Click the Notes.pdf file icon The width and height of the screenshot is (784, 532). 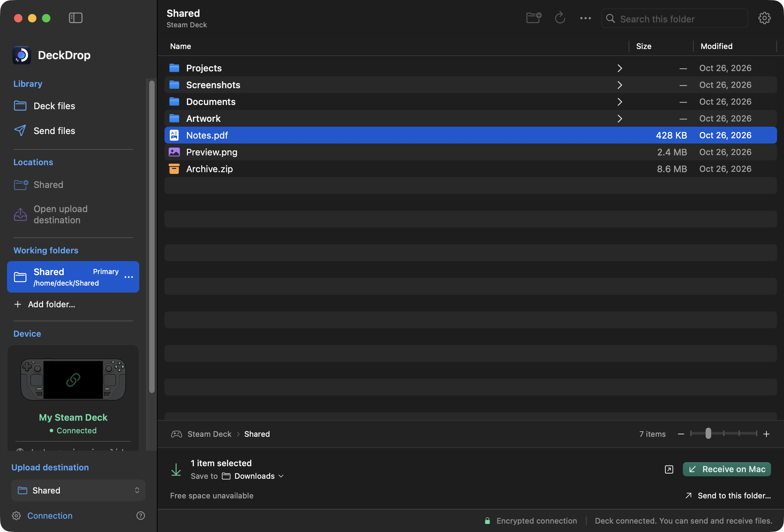pyautogui.click(x=174, y=135)
